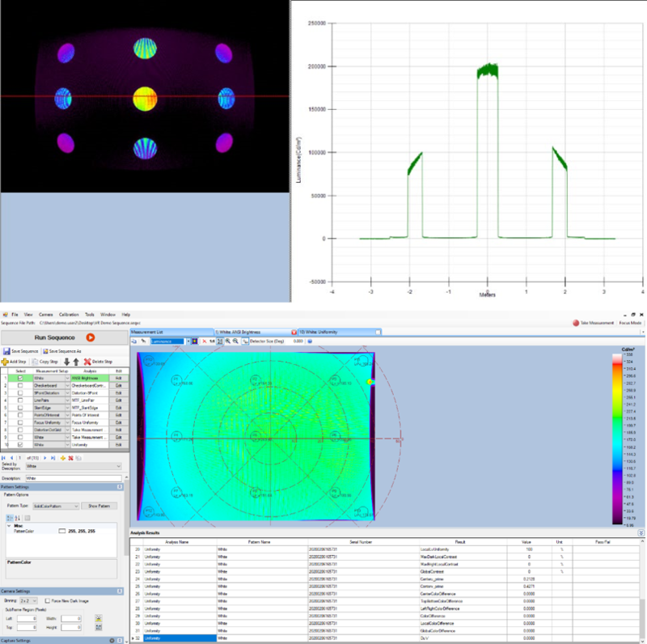Switch pattern properties to categorized view
647x644 pixels.
point(10,518)
